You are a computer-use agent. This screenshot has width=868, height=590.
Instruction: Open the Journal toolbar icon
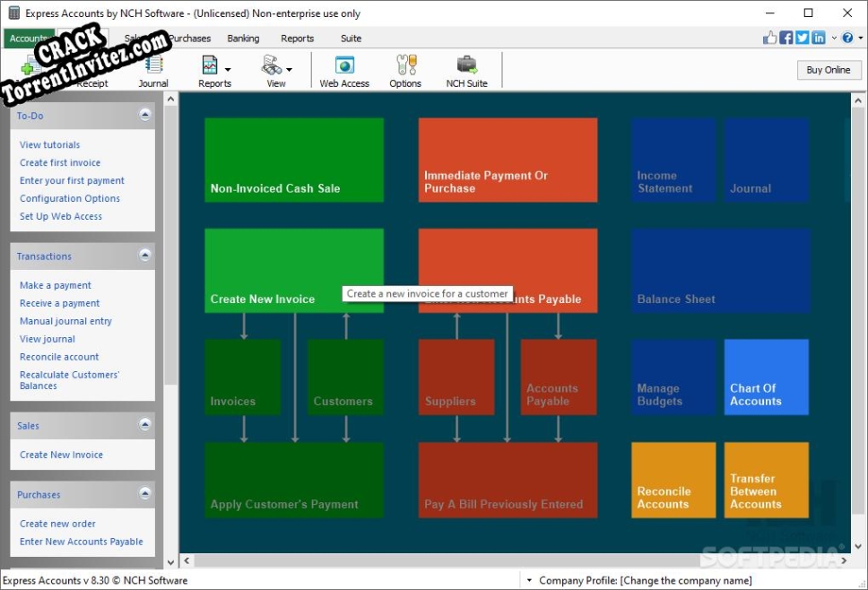[152, 70]
